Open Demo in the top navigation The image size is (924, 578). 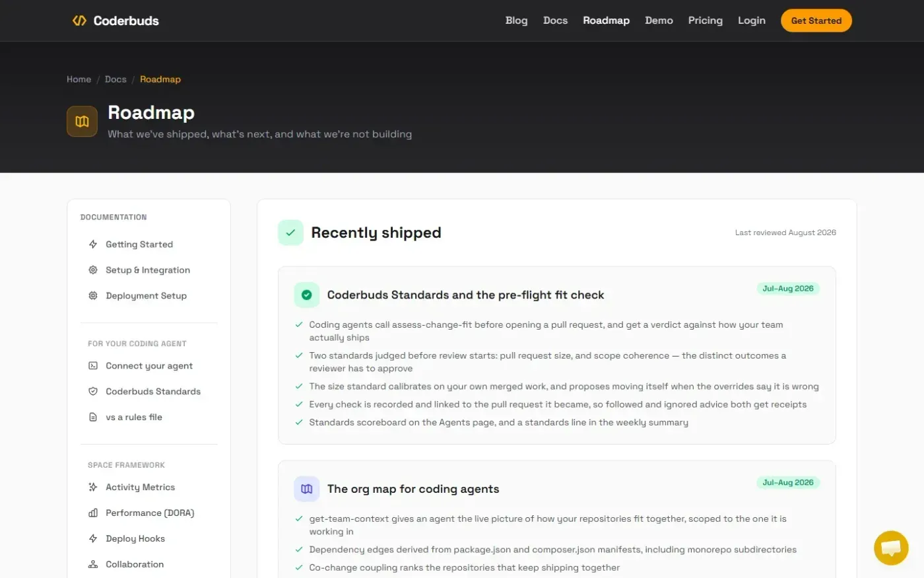(659, 20)
